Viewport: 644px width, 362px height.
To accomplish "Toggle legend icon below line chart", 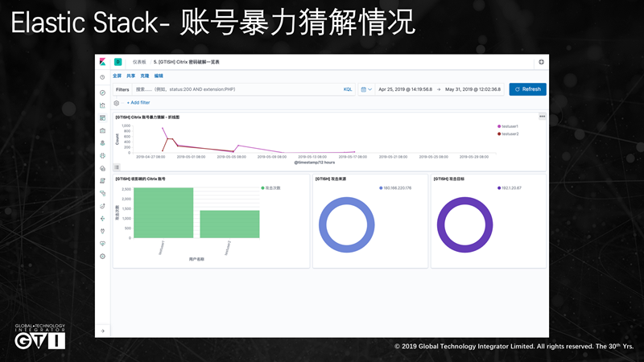I will click(x=117, y=167).
